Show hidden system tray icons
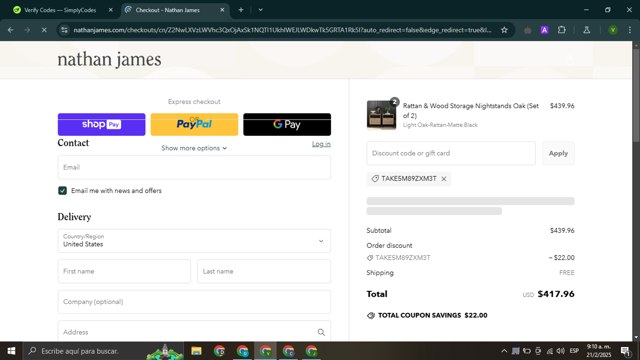The width and height of the screenshot is (640, 360). (x=504, y=351)
